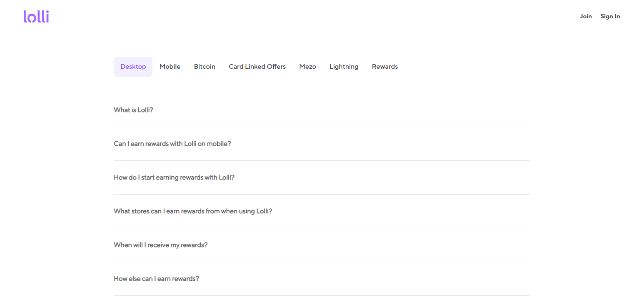Open the Join page
The height and width of the screenshot is (305, 644).
[586, 16]
